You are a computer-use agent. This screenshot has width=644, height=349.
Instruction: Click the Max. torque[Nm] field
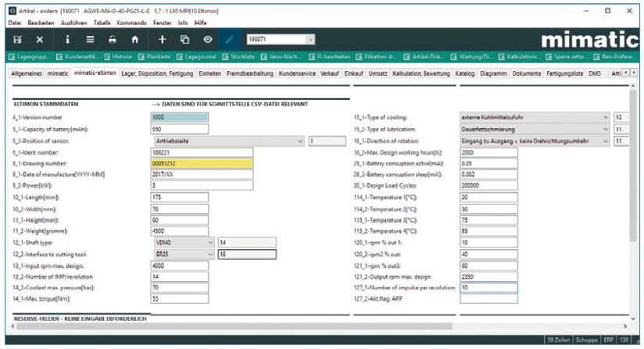pos(180,298)
